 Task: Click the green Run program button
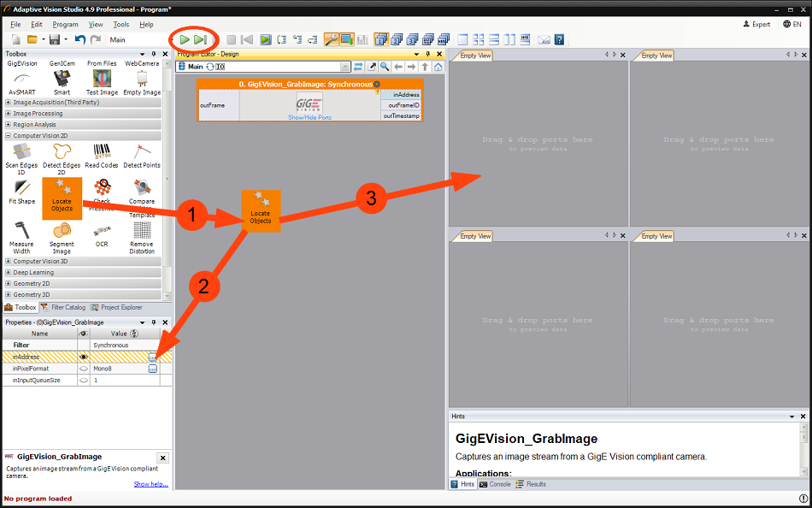coord(185,39)
